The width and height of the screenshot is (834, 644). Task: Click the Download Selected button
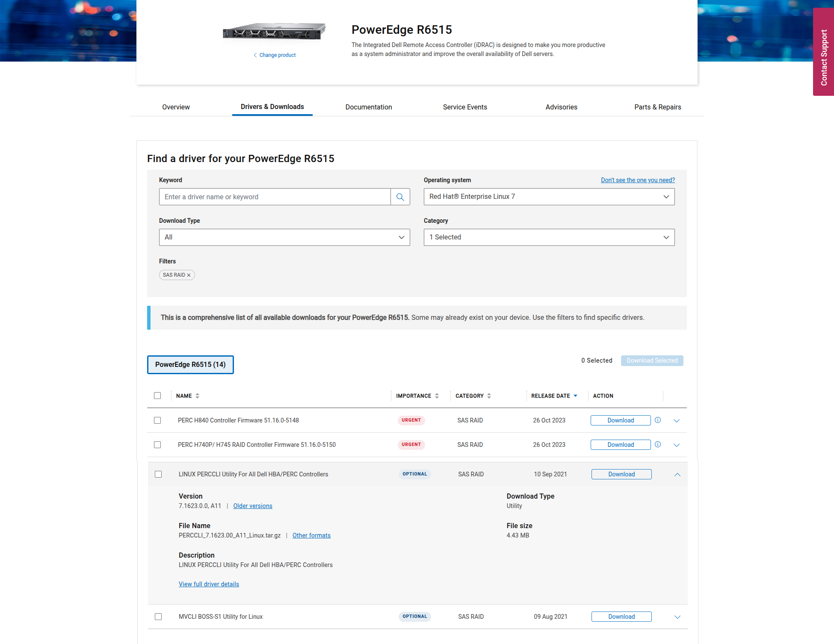pos(652,360)
